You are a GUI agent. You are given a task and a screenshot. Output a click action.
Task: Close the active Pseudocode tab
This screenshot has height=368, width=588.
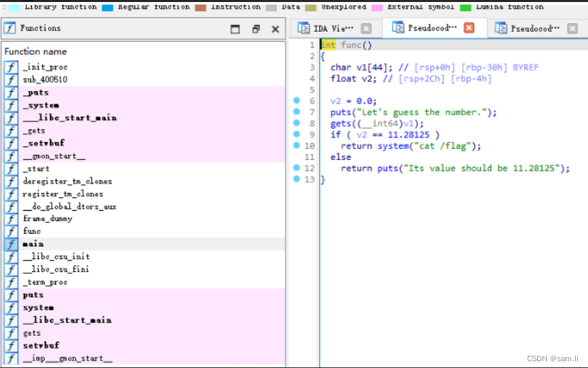coord(469,28)
